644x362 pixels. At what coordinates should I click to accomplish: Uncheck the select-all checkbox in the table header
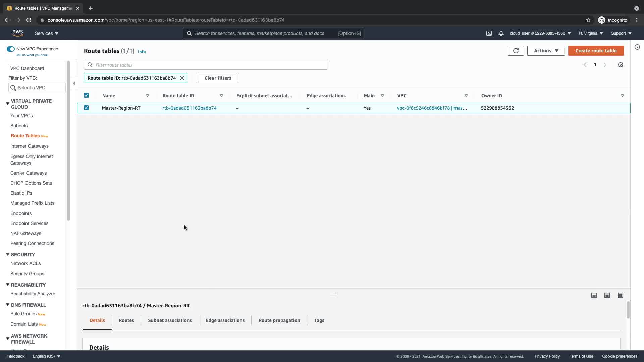pos(86,96)
